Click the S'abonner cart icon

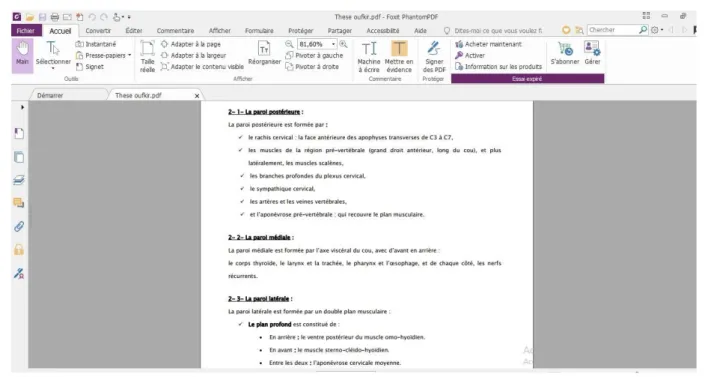point(565,48)
